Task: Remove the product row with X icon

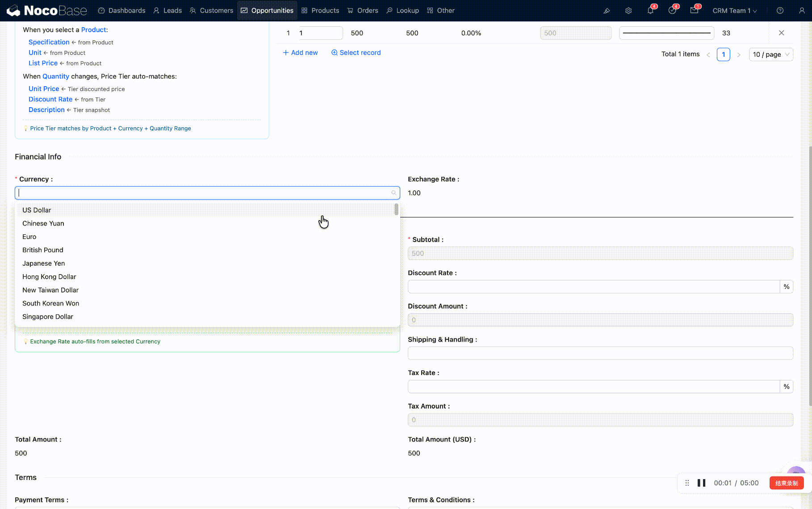Action: 781,33
